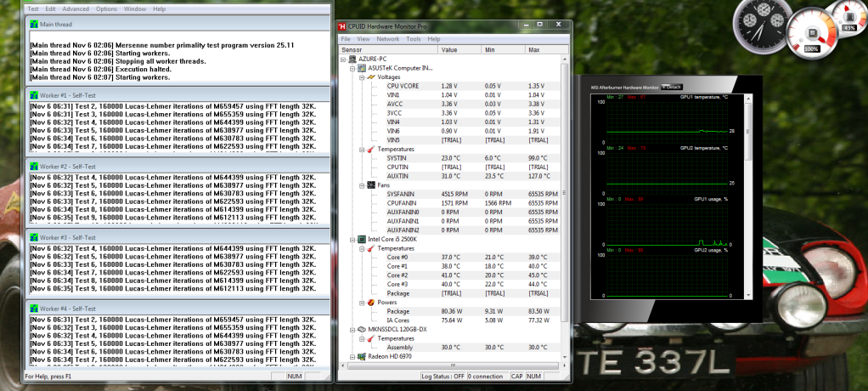Viewport: 868px width, 391px height.
Task: Select the IA Cores power row
Action: coord(472,320)
